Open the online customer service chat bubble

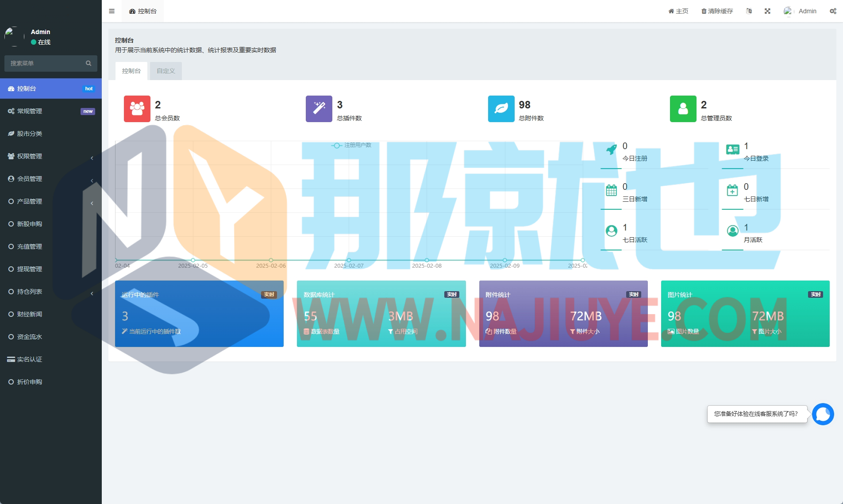coord(823,414)
